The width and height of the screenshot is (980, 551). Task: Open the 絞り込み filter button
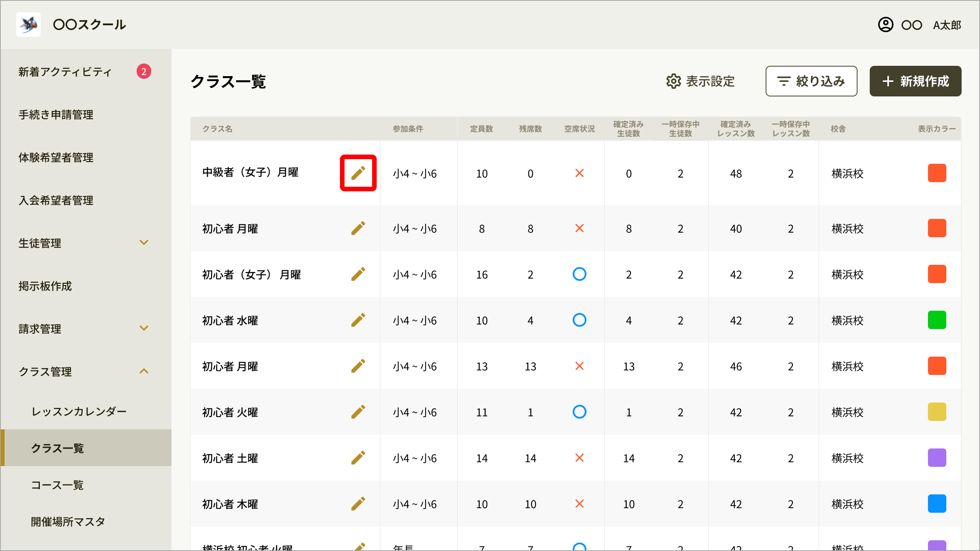pos(811,81)
